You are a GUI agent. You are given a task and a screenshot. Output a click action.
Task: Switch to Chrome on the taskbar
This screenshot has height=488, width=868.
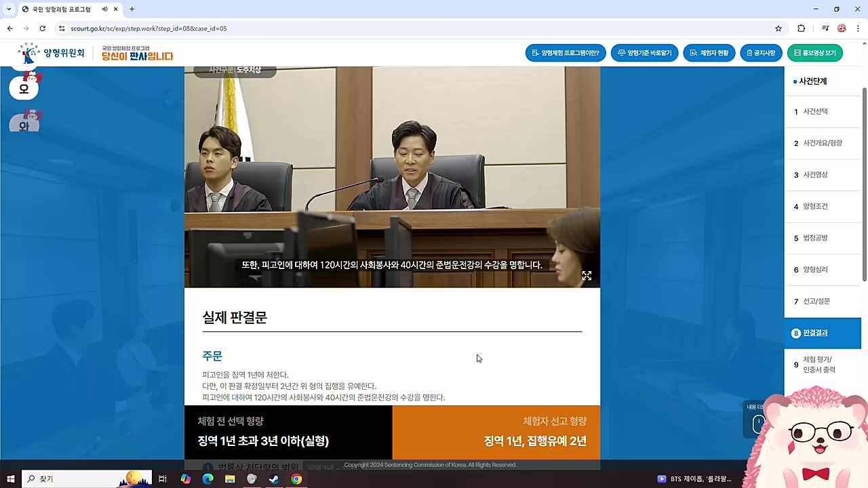[296, 479]
